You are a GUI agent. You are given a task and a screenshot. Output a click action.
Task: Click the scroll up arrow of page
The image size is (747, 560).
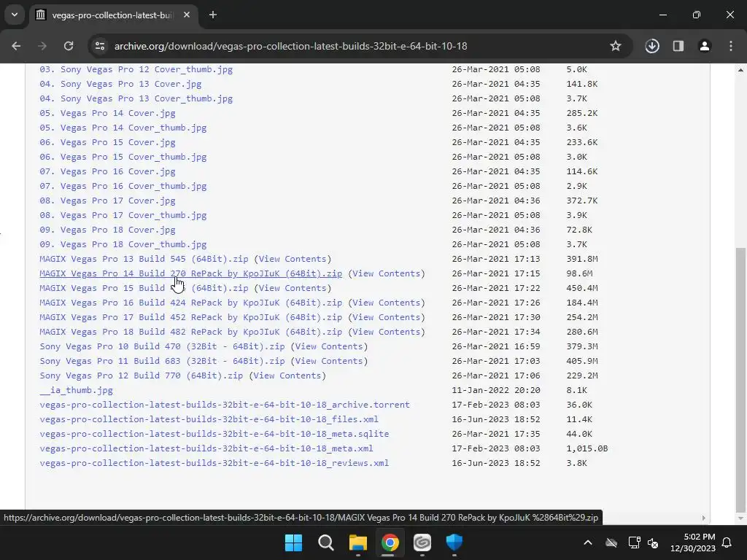[x=740, y=70]
